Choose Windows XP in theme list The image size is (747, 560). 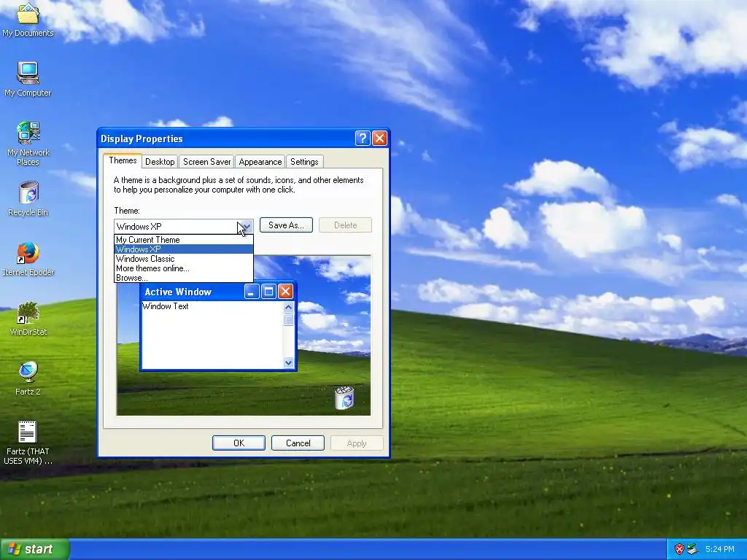click(x=183, y=249)
